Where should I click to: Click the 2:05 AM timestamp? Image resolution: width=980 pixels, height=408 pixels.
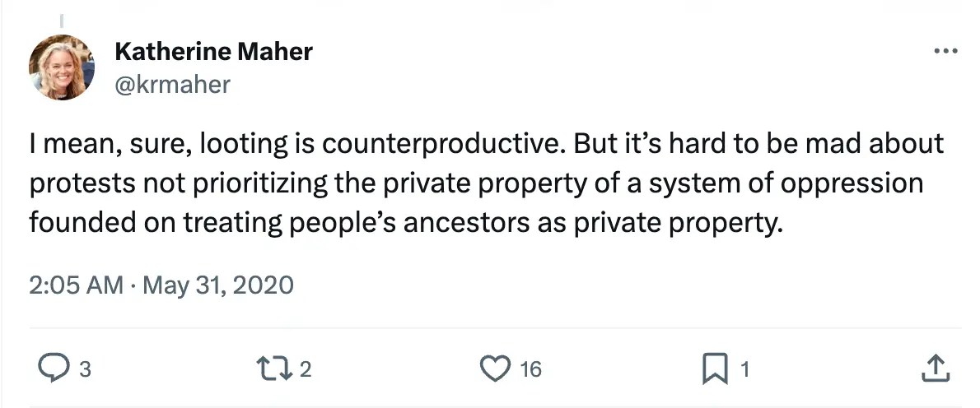tap(75, 285)
